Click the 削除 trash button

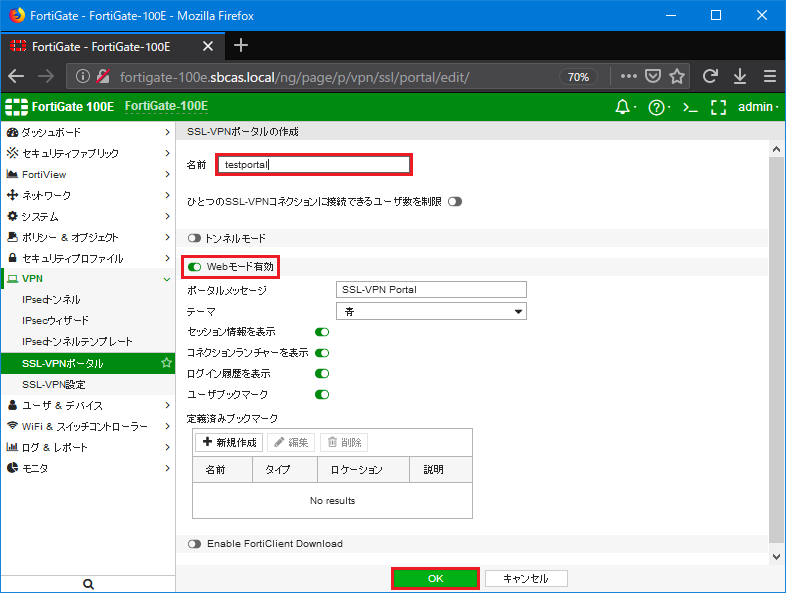pos(344,442)
